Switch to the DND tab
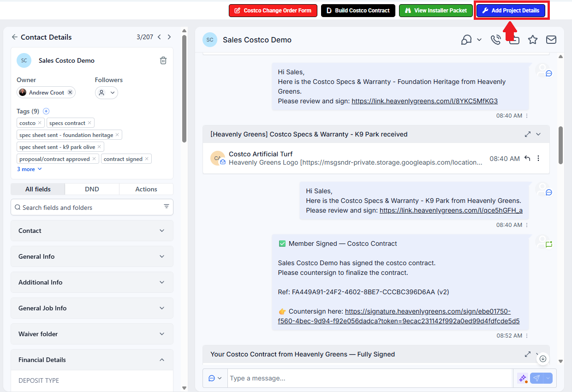Screen dimensions: 572x392 click(x=92, y=189)
